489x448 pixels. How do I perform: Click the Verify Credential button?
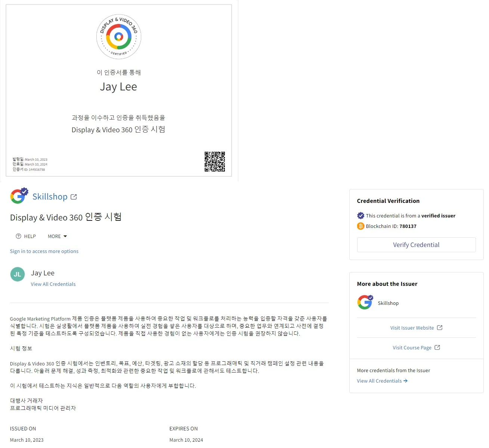[x=416, y=245]
